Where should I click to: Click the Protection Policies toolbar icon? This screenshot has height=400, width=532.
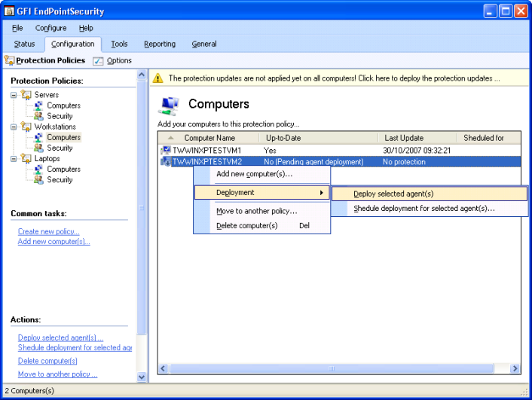[9, 60]
